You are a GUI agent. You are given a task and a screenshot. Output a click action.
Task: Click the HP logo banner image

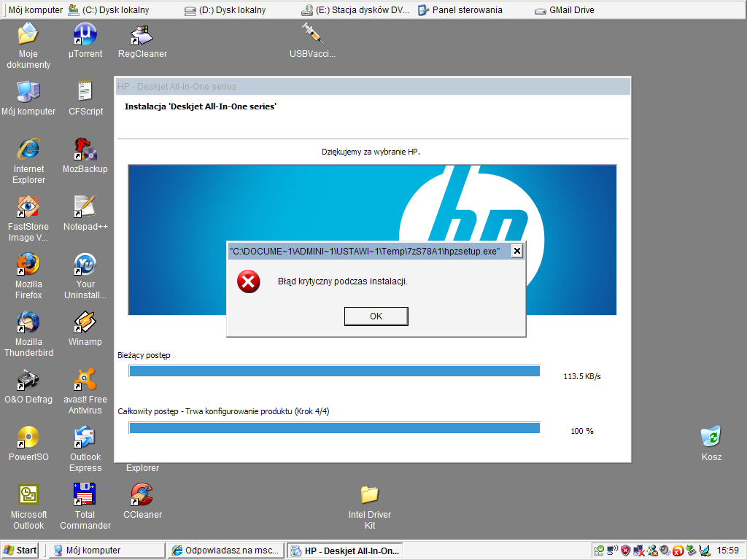372,239
